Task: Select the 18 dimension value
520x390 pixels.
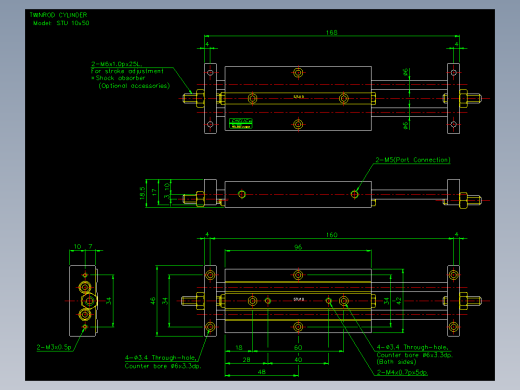Action: pyautogui.click(x=239, y=348)
